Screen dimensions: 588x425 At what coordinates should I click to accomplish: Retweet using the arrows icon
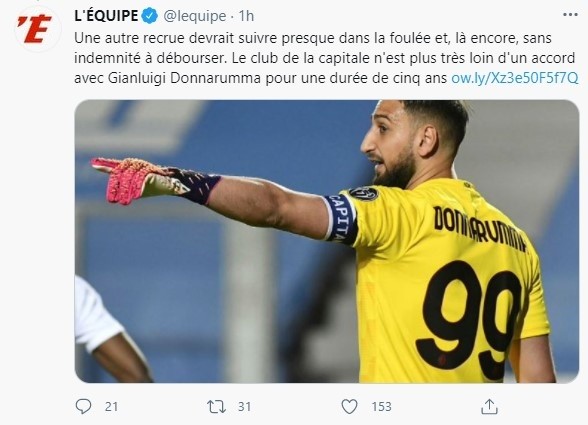(x=217, y=407)
